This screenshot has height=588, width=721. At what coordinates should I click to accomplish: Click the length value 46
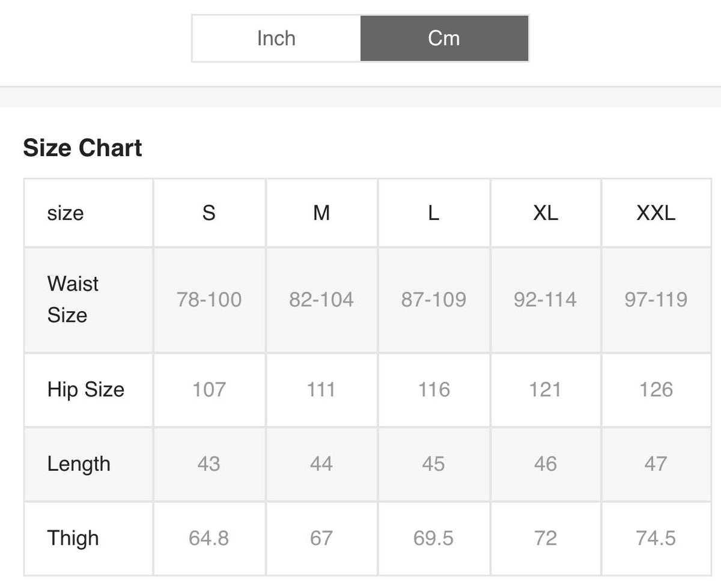546,464
